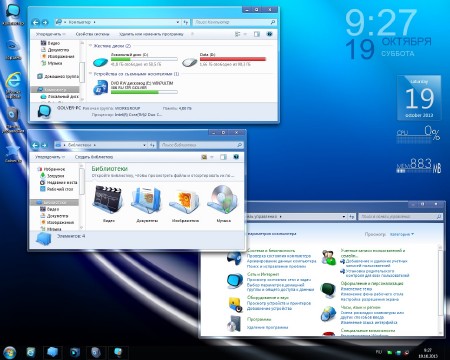Open View by Категория dropdown in Control Panel
Screen dimensions: 450x360
click(x=402, y=234)
